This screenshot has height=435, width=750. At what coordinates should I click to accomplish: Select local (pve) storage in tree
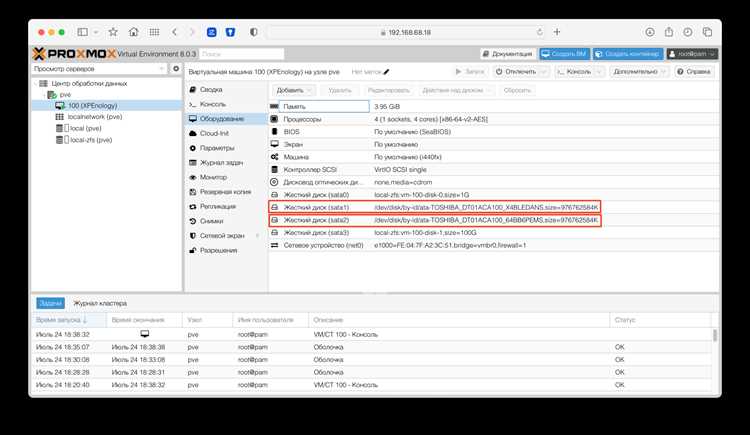85,128
